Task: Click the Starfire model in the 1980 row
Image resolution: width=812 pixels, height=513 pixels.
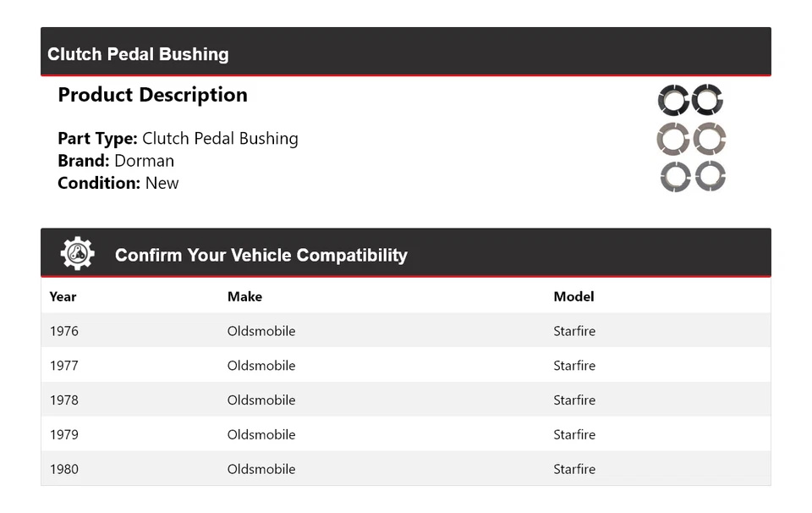Action: (x=574, y=469)
